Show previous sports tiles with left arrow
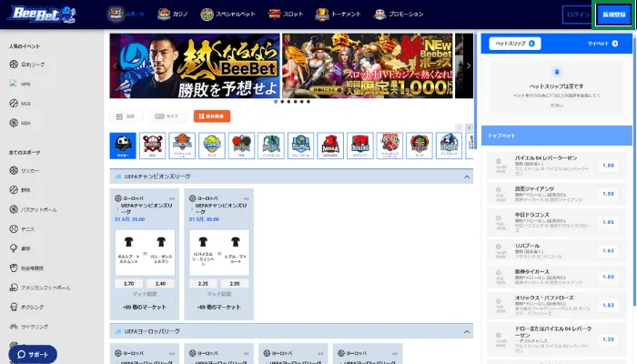637x364 pixels. click(x=459, y=127)
